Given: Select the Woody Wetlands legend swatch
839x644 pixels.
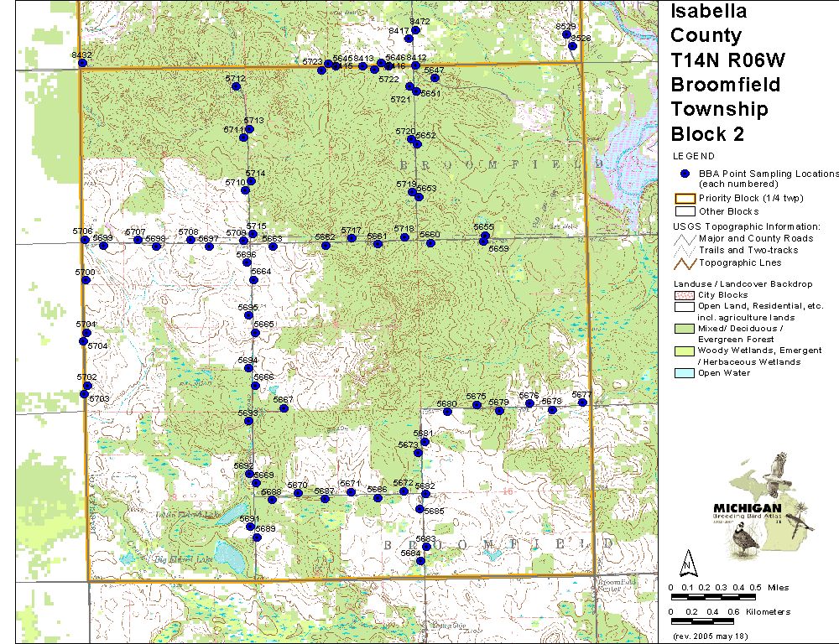Looking at the screenshot, I should point(685,351).
